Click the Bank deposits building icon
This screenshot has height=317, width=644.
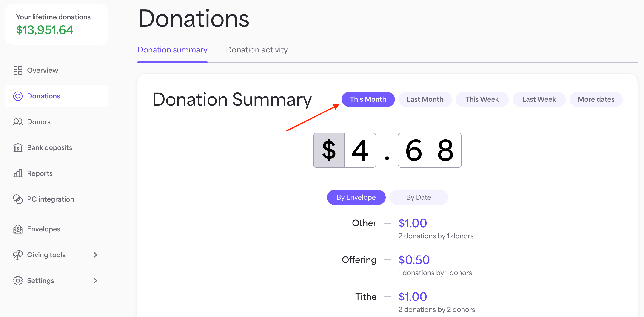[18, 148]
